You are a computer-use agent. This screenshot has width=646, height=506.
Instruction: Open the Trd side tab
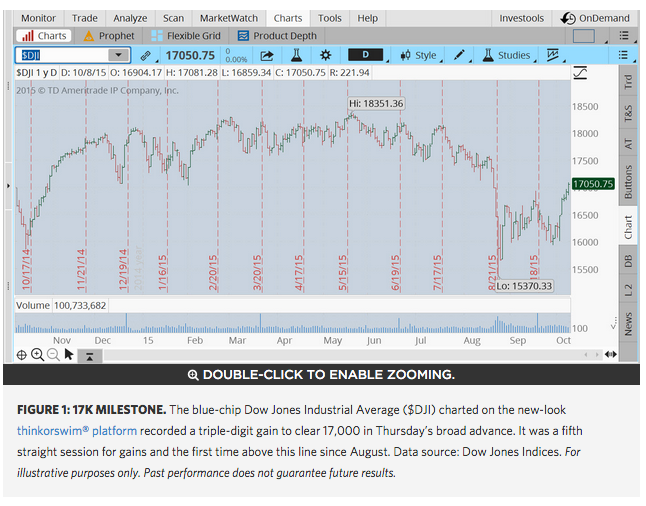(628, 82)
